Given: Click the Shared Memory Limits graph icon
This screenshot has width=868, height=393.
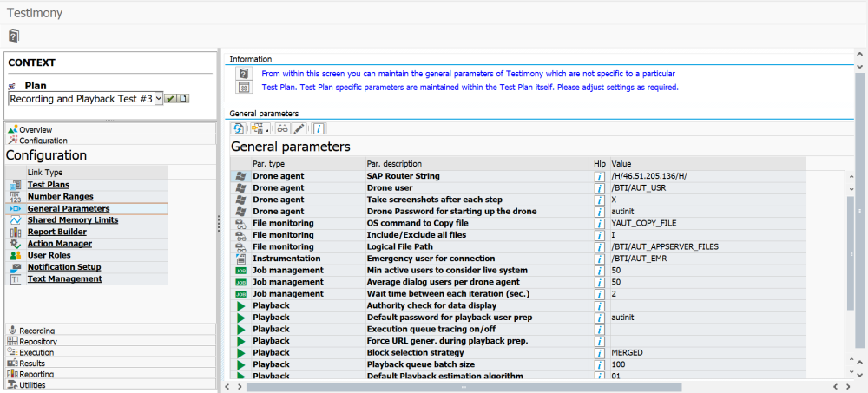Looking at the screenshot, I should [x=16, y=220].
